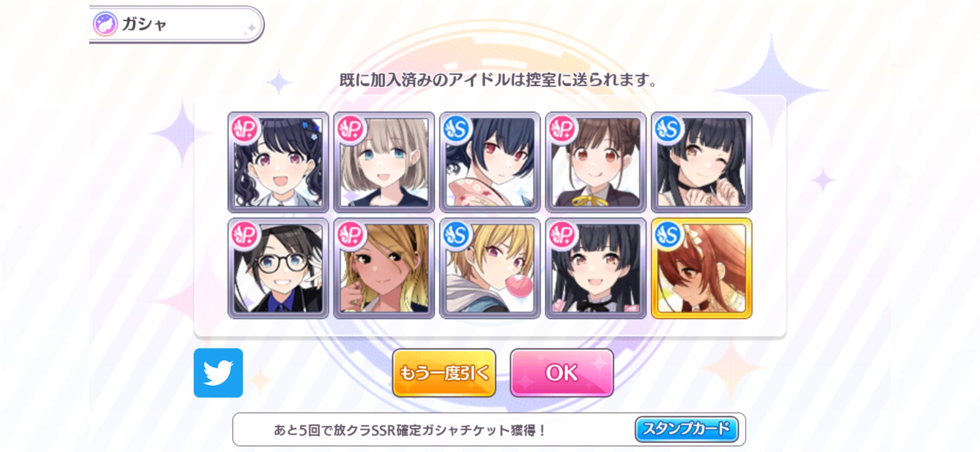The width and height of the screenshot is (980, 452).
Task: Click the Twitter share icon
Action: [x=218, y=373]
